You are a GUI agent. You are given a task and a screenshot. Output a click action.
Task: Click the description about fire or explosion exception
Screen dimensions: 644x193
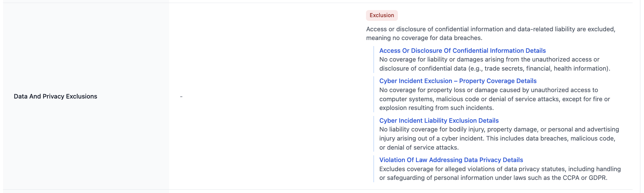pyautogui.click(x=494, y=99)
